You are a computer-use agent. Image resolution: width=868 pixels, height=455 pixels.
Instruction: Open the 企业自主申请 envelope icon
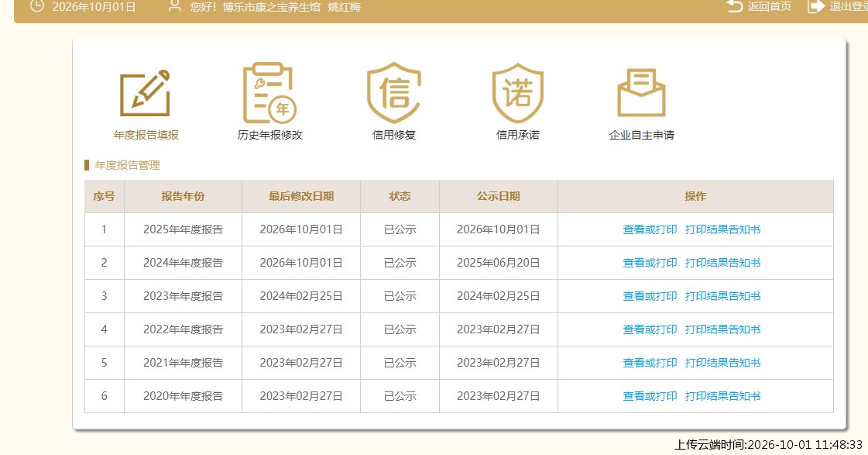point(642,93)
